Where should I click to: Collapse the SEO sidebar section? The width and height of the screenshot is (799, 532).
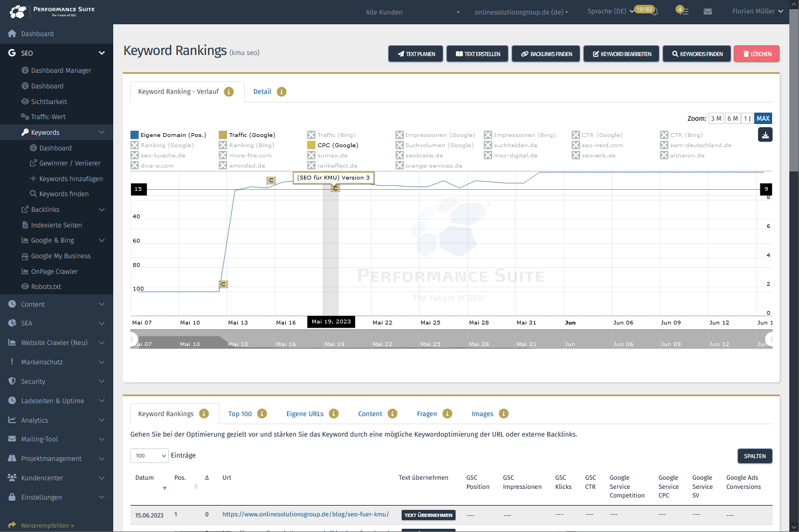tap(101, 53)
